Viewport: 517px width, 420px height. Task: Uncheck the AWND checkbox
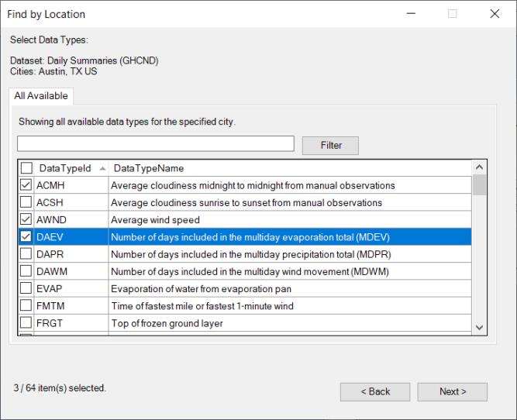click(x=26, y=219)
